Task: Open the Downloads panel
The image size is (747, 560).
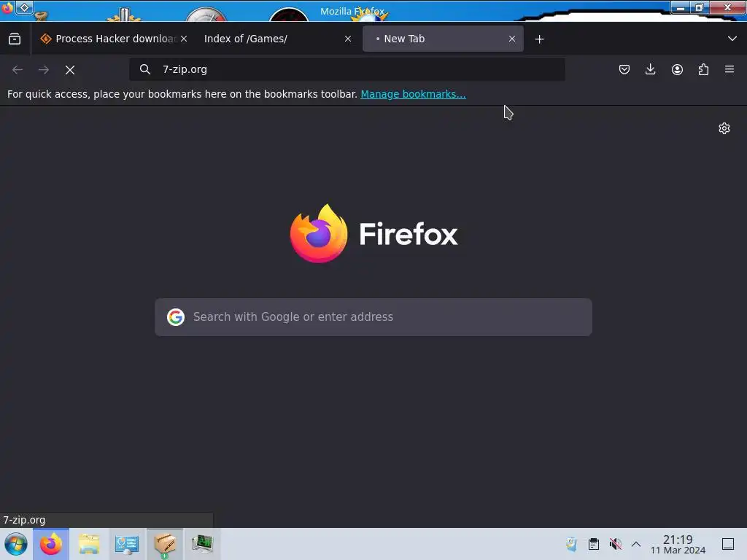Action: click(650, 69)
